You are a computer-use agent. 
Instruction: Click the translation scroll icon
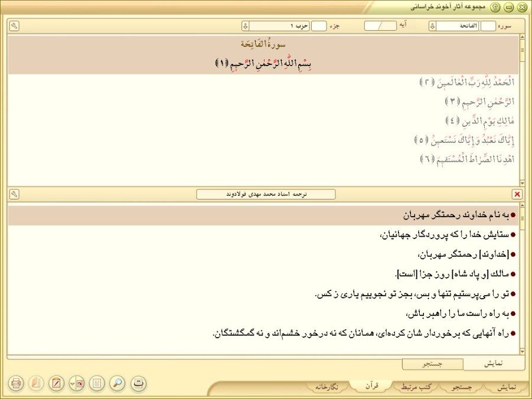(x=138, y=384)
